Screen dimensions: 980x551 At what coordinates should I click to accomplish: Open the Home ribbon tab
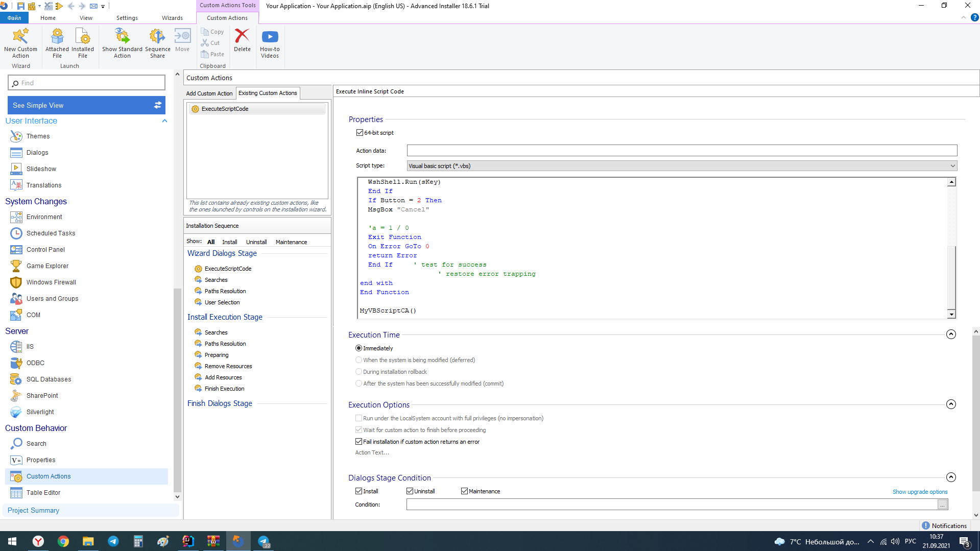[x=48, y=18]
